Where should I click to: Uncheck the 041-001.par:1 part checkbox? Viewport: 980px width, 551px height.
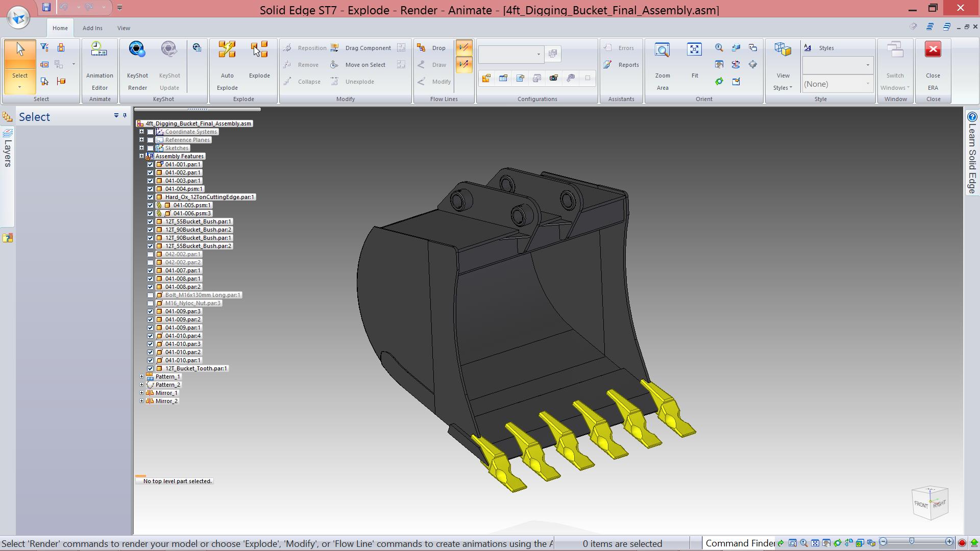coord(151,165)
